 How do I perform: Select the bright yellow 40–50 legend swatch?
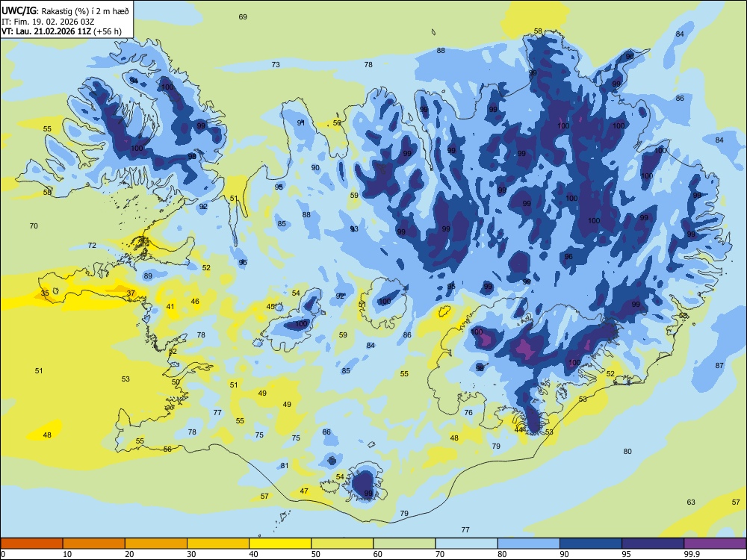tap(280, 544)
